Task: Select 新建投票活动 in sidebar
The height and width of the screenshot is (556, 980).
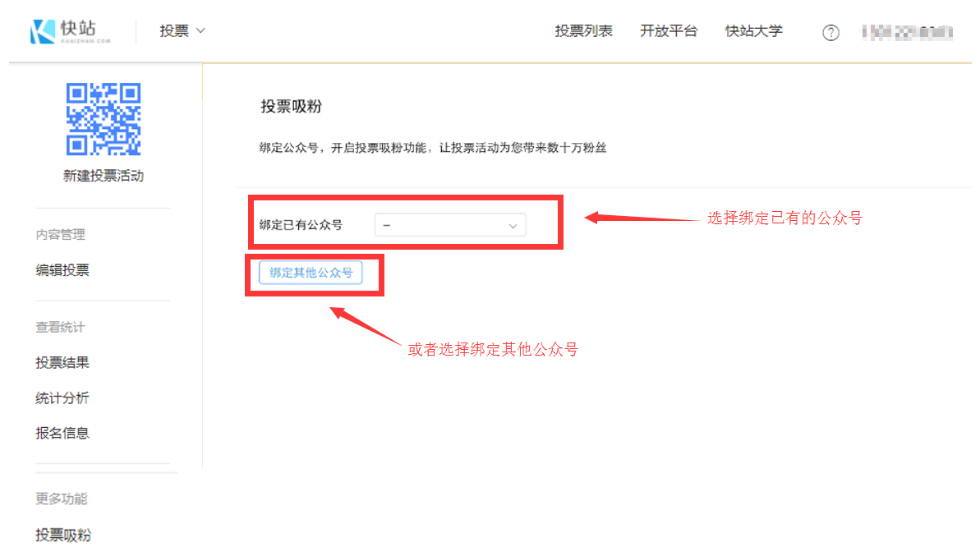Action: (104, 176)
